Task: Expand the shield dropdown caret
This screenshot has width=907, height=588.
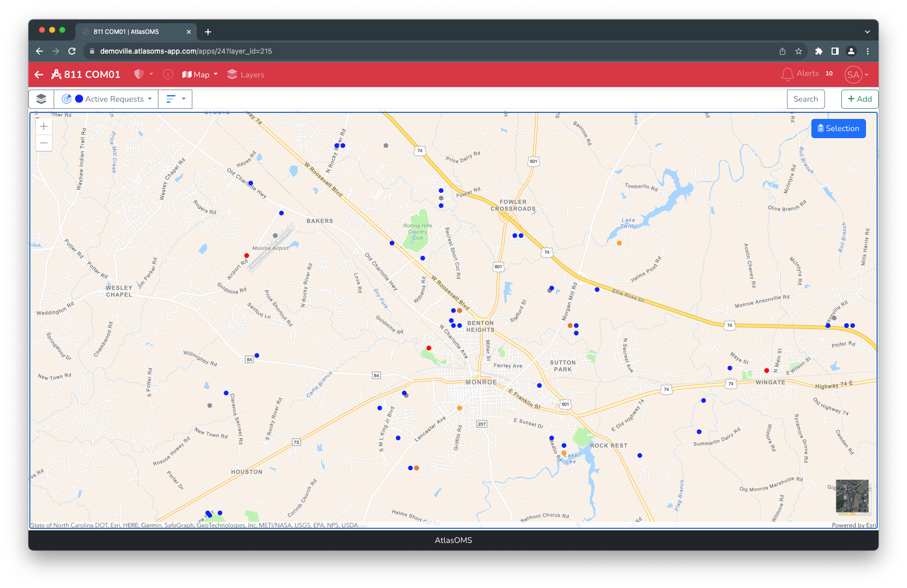Action: [x=151, y=74]
